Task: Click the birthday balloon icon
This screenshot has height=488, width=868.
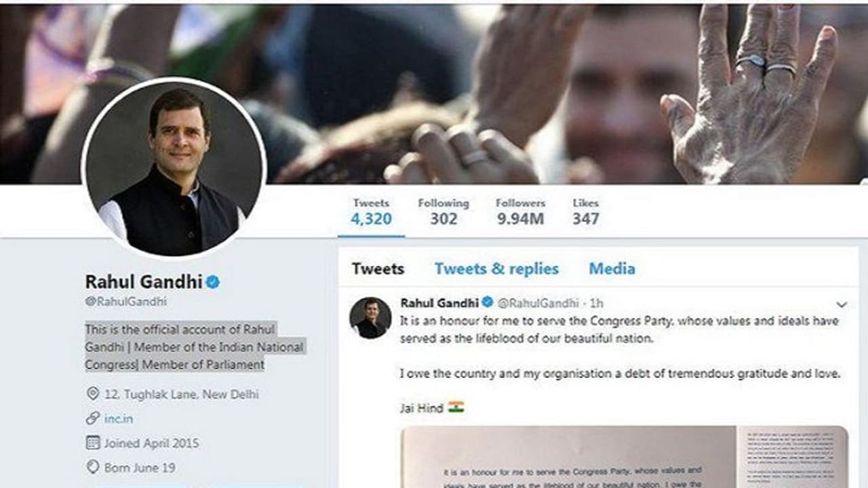Action: click(x=93, y=467)
